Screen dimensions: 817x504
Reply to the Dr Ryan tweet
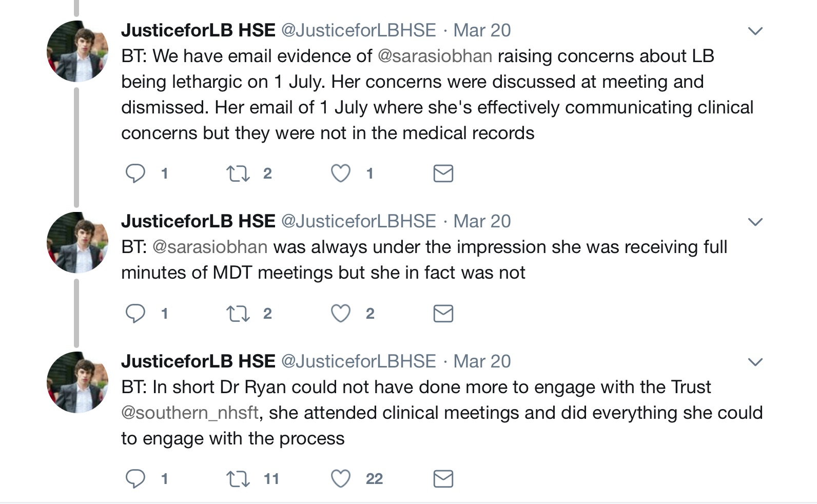(x=135, y=479)
